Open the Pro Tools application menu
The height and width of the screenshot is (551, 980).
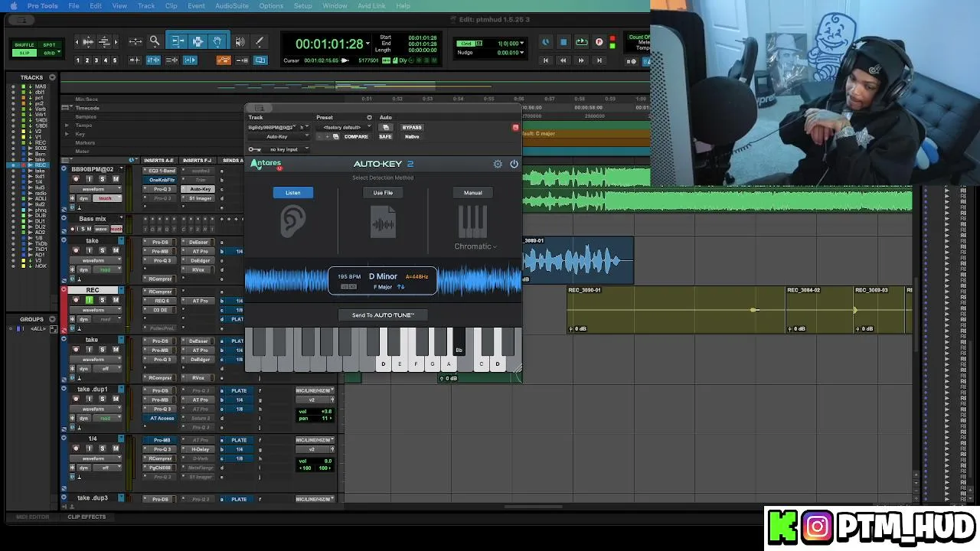pos(41,6)
